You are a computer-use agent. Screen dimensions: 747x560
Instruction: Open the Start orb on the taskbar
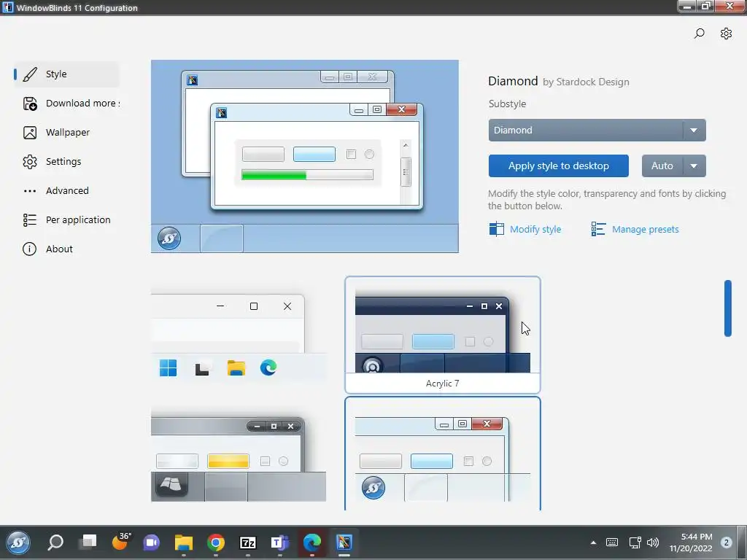click(18, 542)
